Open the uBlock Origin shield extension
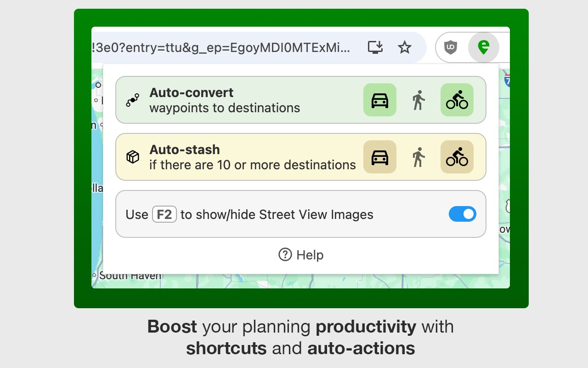 click(451, 47)
